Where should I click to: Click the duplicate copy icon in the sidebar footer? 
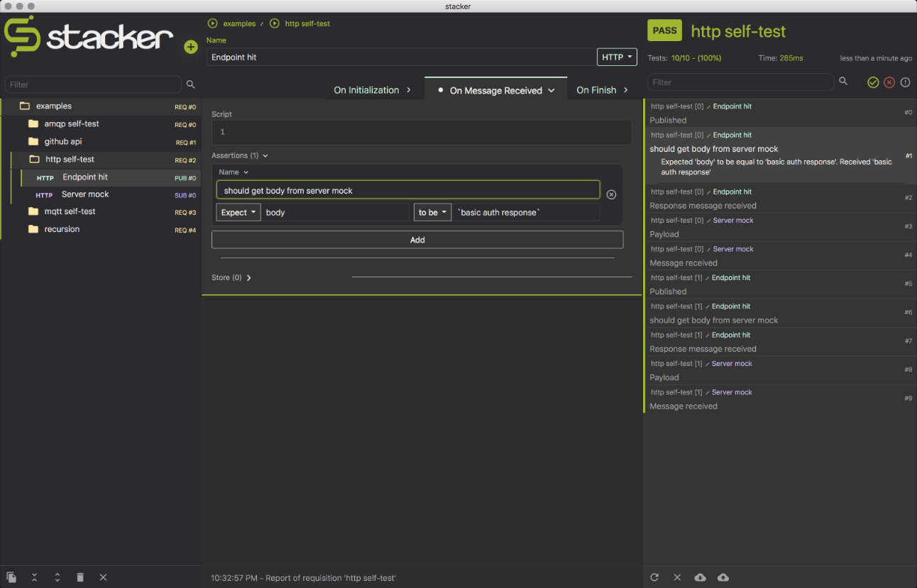(11, 577)
